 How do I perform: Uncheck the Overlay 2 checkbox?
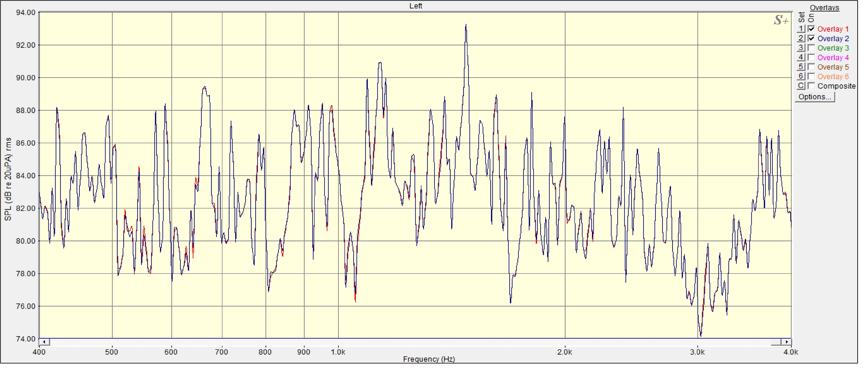point(811,38)
